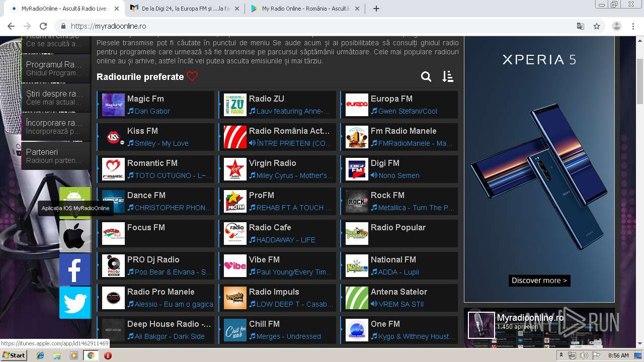Click Kiss FM station logo

(x=113, y=137)
